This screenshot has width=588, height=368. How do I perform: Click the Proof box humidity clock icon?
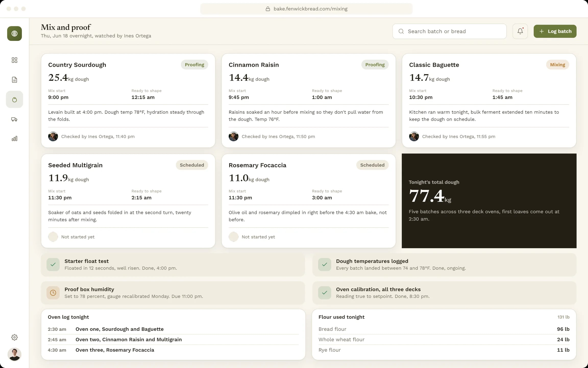click(53, 293)
